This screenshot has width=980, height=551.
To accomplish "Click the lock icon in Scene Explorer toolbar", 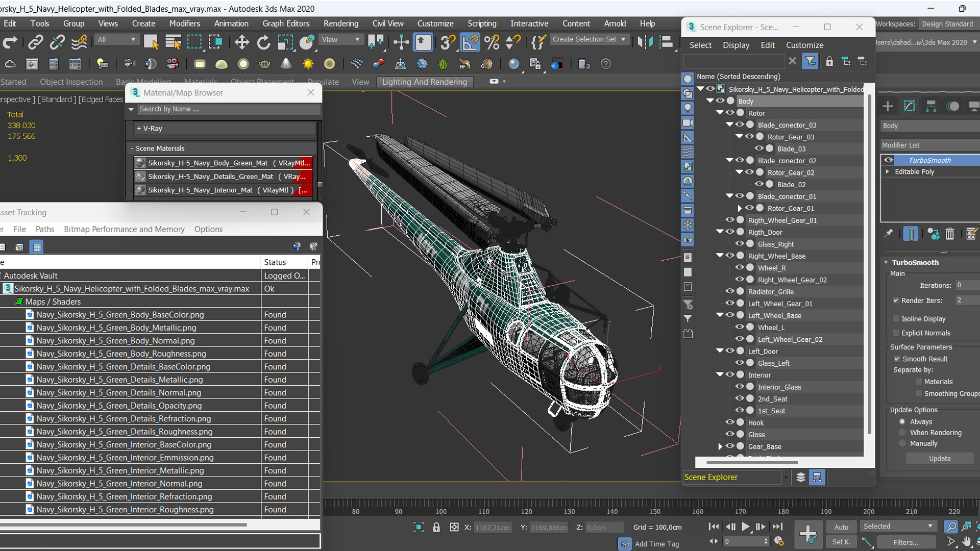I will point(829,61).
